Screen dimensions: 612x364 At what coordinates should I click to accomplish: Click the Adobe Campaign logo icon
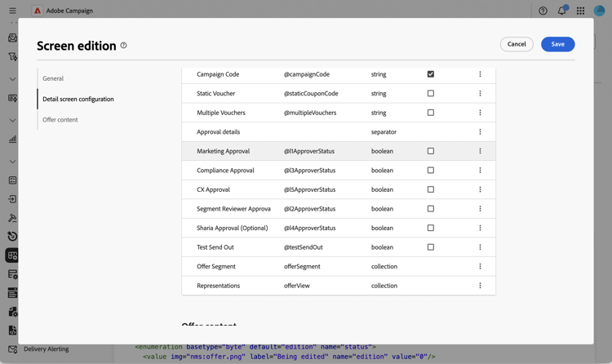tap(38, 11)
